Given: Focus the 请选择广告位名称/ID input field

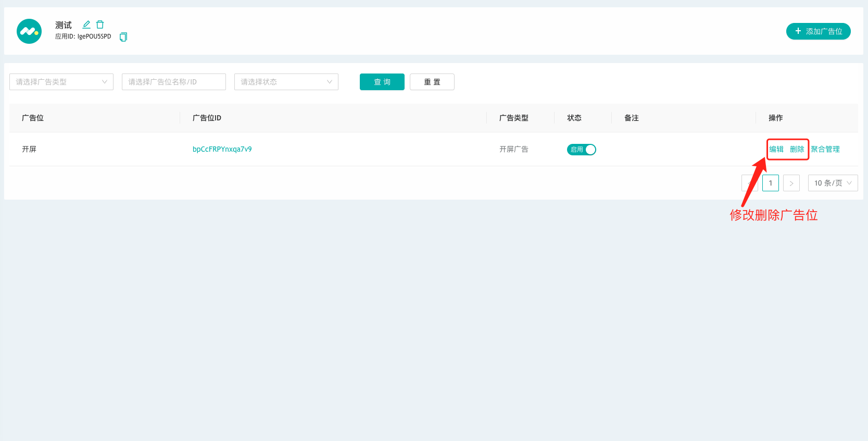Looking at the screenshot, I should [x=173, y=82].
